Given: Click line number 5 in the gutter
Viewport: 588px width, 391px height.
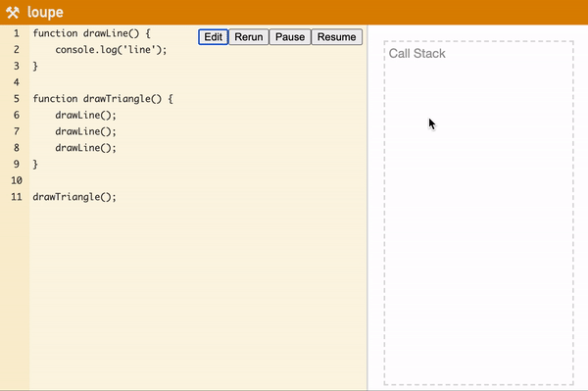Looking at the screenshot, I should tap(16, 99).
